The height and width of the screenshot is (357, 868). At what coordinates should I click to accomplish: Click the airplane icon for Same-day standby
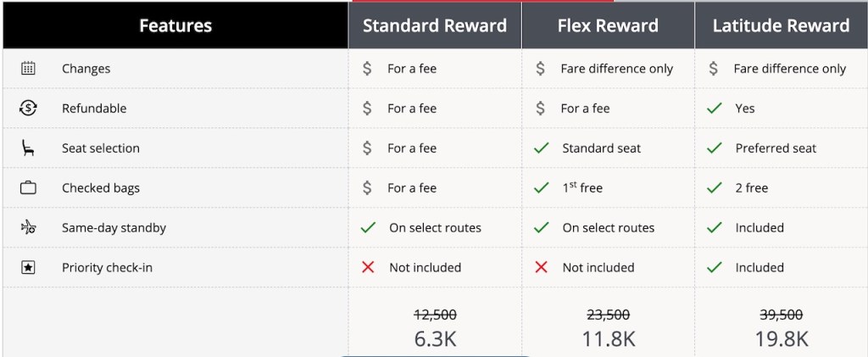28,227
